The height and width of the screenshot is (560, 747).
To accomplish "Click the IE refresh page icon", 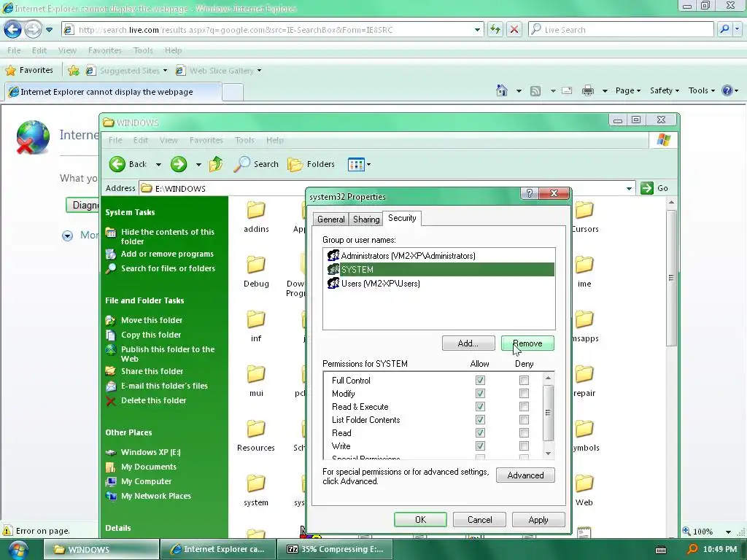I will (495, 29).
